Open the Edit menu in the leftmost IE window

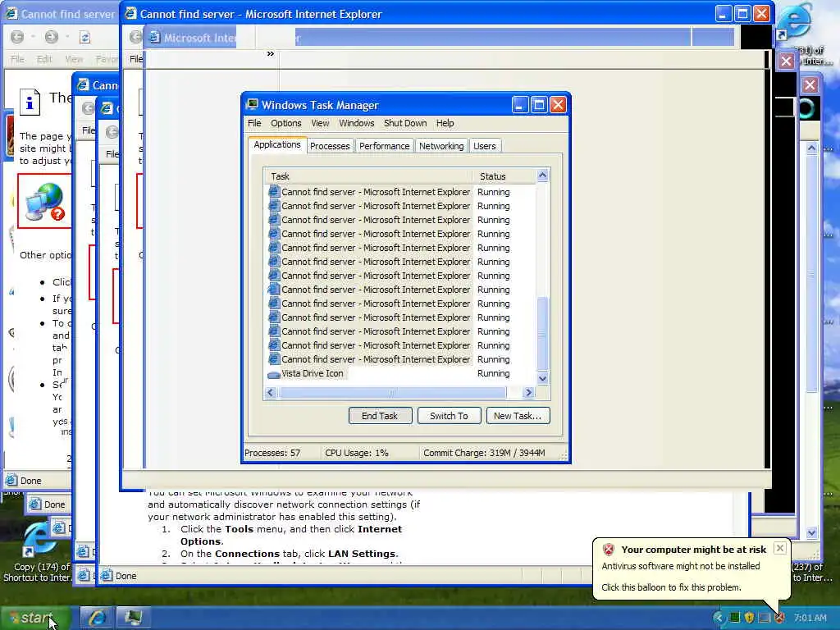tap(44, 59)
